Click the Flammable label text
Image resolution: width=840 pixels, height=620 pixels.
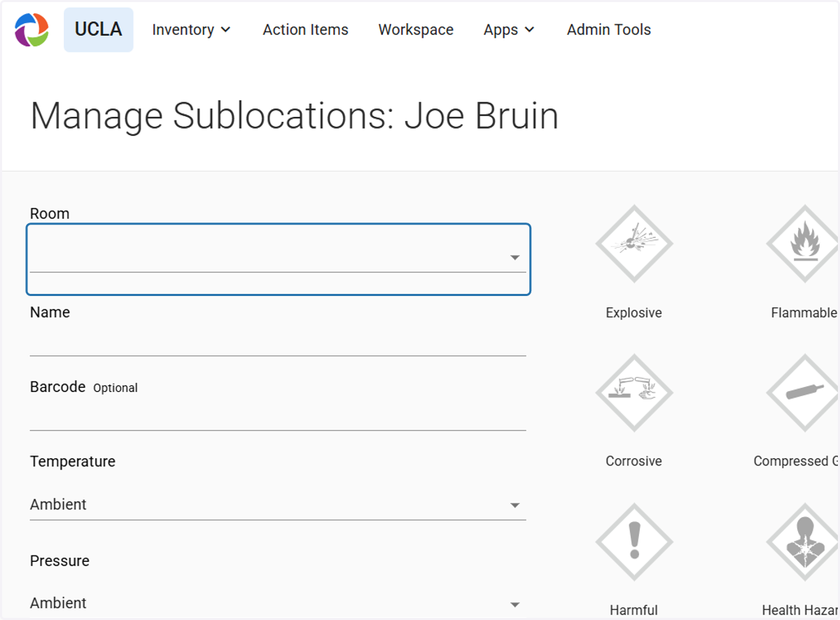(x=804, y=313)
